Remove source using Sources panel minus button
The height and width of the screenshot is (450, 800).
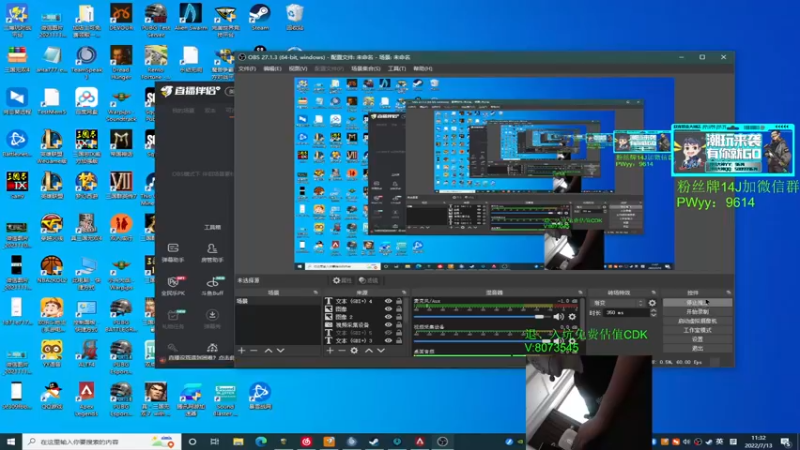342,351
